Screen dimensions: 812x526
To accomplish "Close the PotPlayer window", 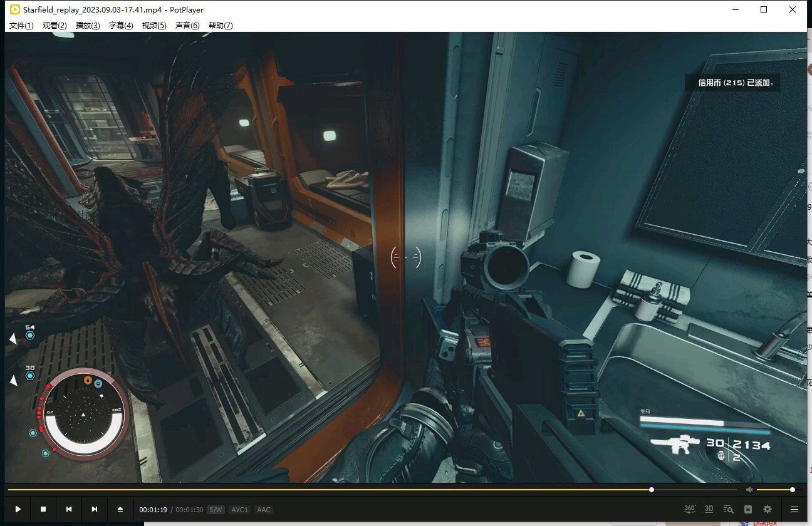I will 793,9.
